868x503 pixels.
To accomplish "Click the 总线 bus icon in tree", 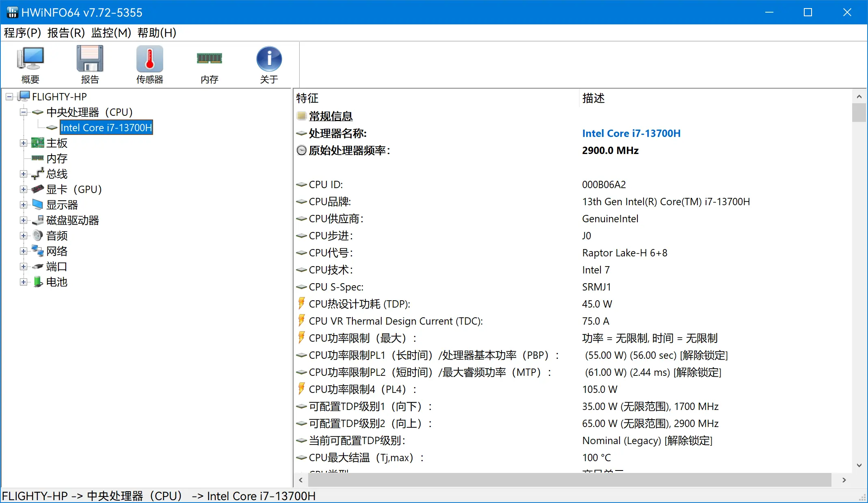I will pyautogui.click(x=38, y=173).
